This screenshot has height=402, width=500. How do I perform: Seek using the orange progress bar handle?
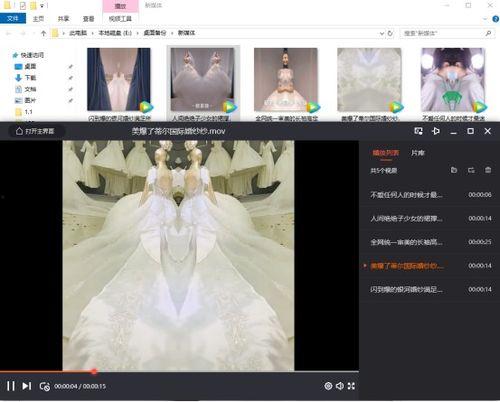[94, 371]
